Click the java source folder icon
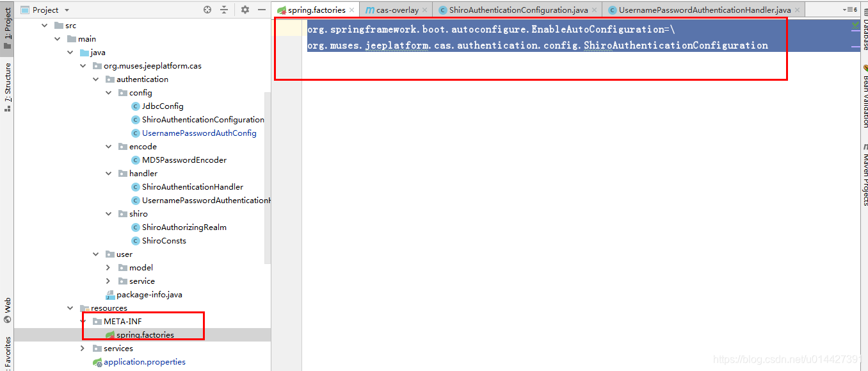Screen dimensions: 868x371 [84, 53]
